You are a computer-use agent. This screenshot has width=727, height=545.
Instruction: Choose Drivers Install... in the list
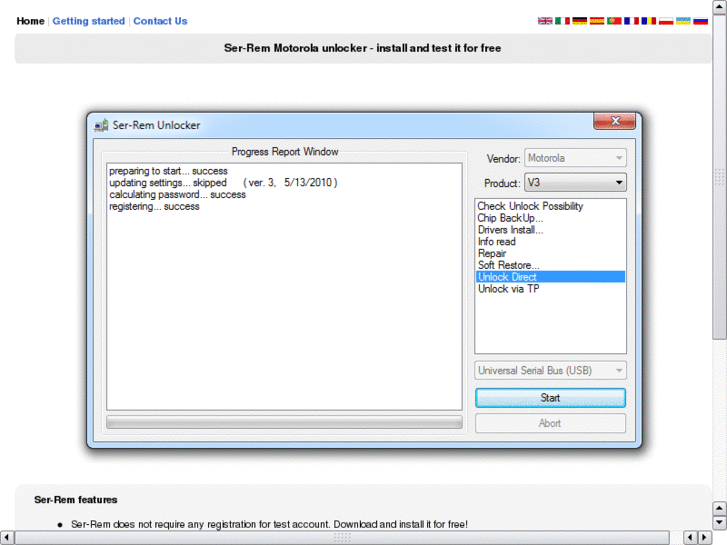click(x=550, y=230)
